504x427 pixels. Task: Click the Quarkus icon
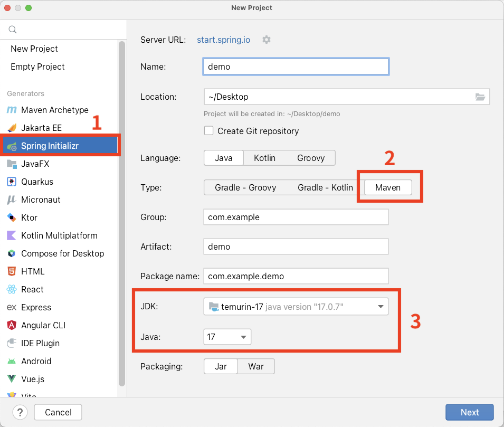point(12,182)
